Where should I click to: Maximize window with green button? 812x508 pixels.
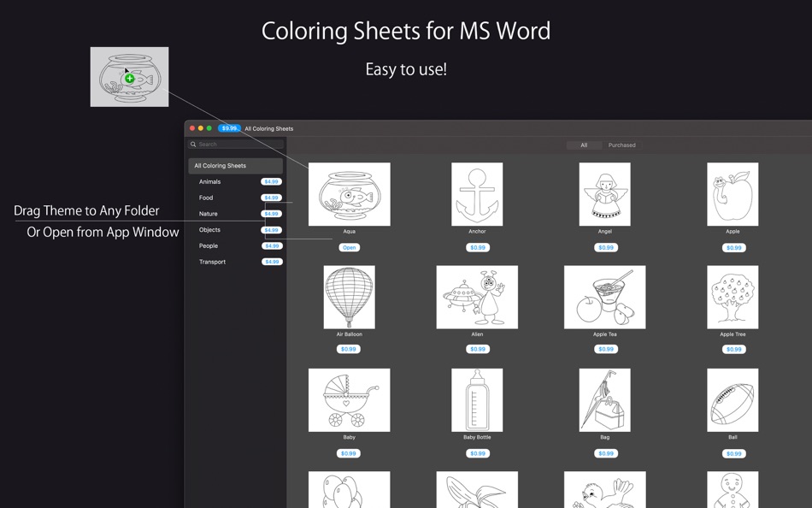pyautogui.click(x=209, y=128)
